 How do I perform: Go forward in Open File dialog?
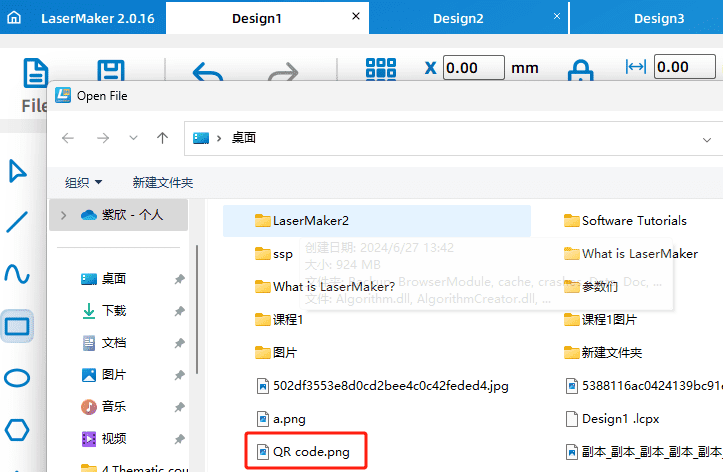click(103, 138)
